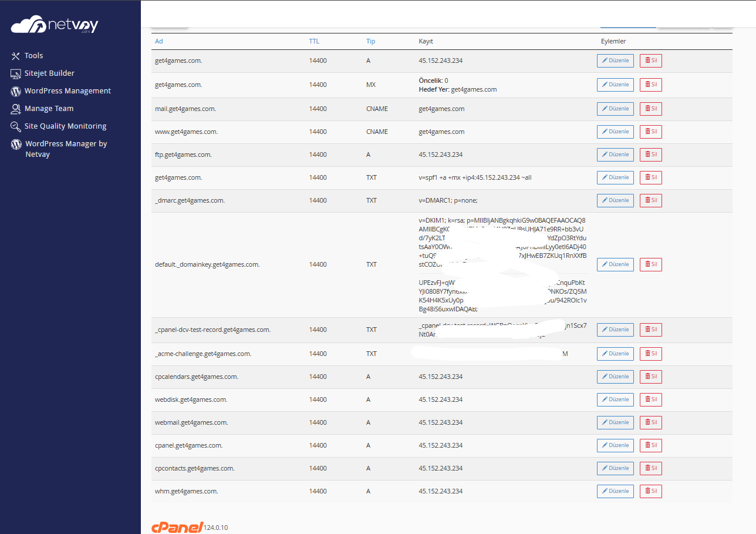The width and height of the screenshot is (756, 534).
Task: Delete the _acme-challenge TXT record
Action: point(650,354)
